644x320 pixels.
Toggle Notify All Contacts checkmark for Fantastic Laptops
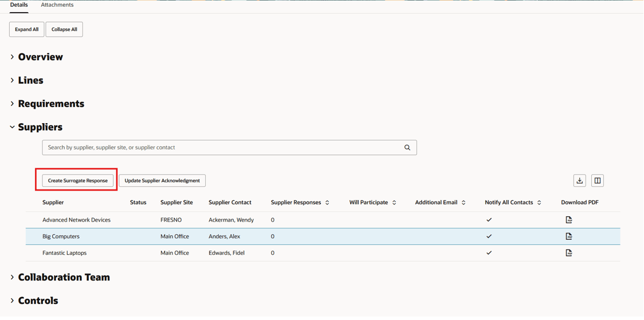pyautogui.click(x=489, y=252)
